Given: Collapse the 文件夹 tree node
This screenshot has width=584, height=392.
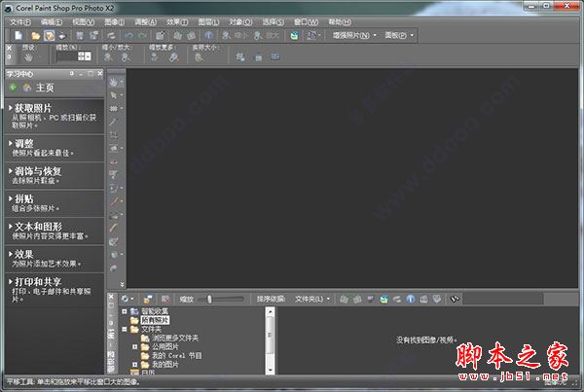Looking at the screenshot, I should click(x=125, y=329).
